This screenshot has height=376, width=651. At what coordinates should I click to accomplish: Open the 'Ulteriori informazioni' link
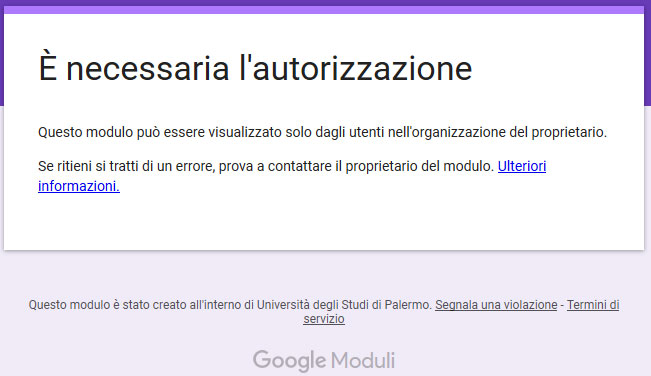[x=521, y=166]
